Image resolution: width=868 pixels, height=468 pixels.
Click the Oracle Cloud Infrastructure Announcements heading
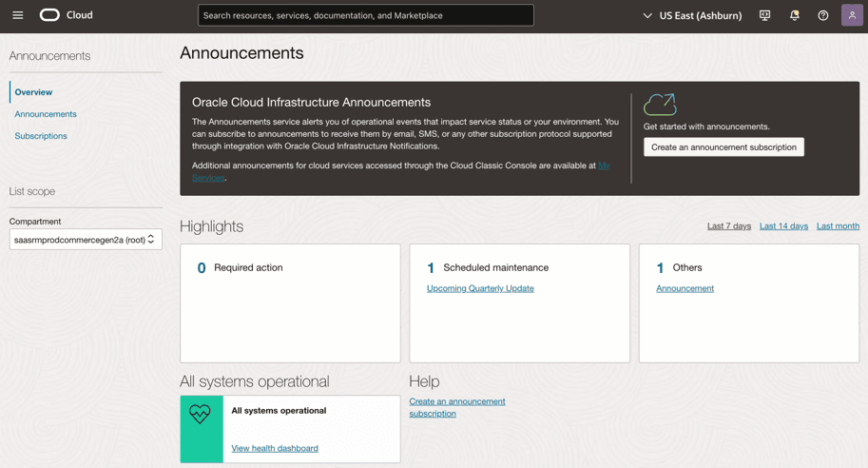pyautogui.click(x=311, y=103)
